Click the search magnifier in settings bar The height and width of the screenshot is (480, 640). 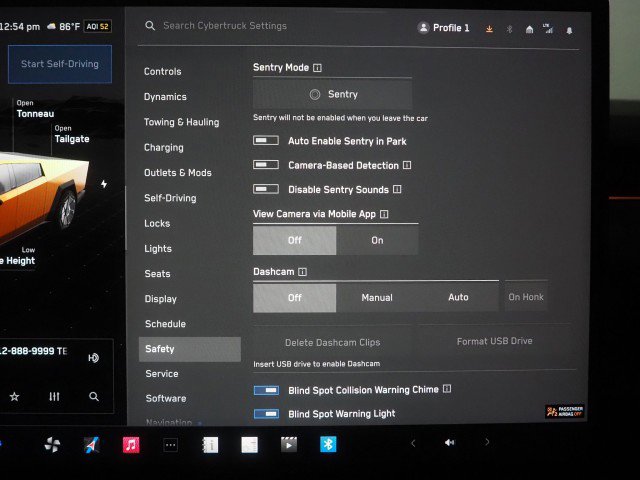(x=150, y=26)
